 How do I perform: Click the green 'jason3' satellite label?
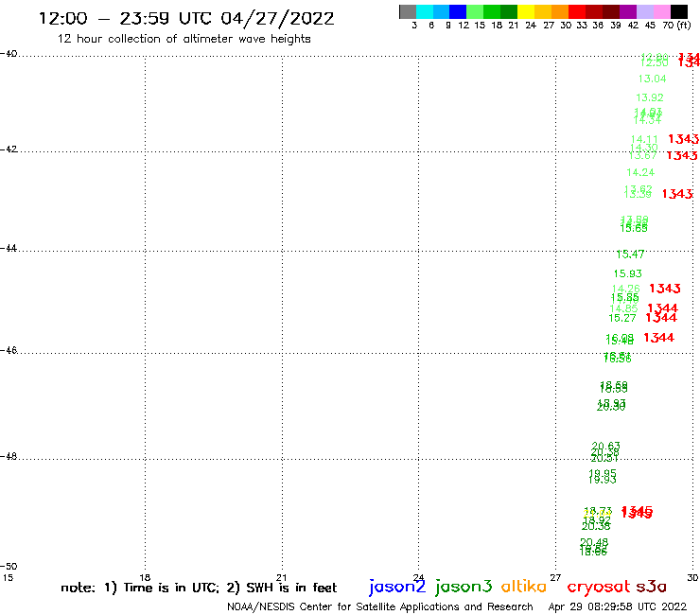point(464,587)
